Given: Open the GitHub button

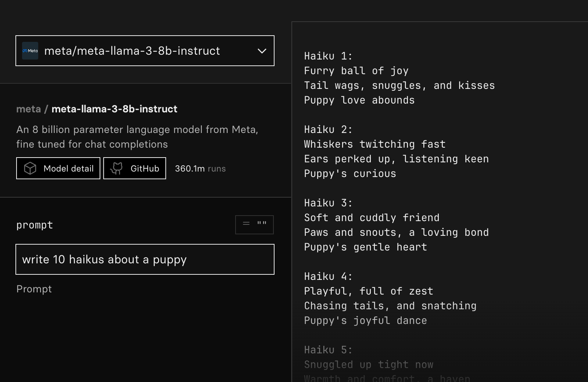Looking at the screenshot, I should coord(135,168).
